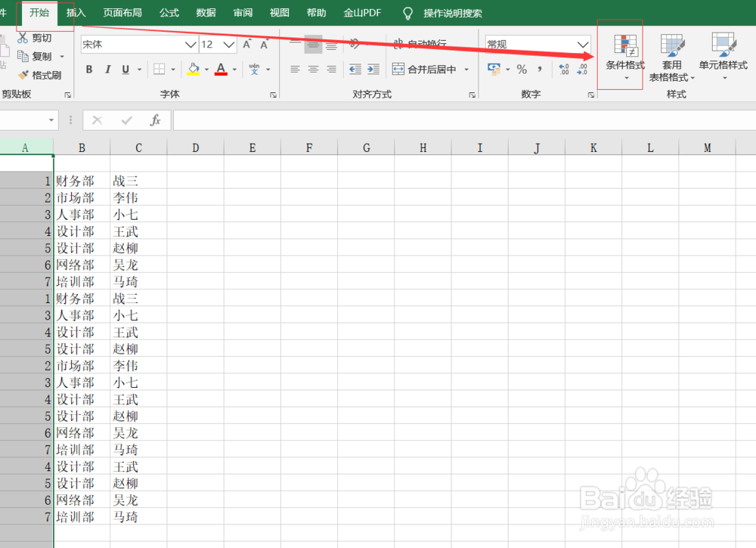Viewport: 756px width, 548px height.
Task: Open Conditional Formatting (条件格式) menu
Action: pyautogui.click(x=625, y=57)
